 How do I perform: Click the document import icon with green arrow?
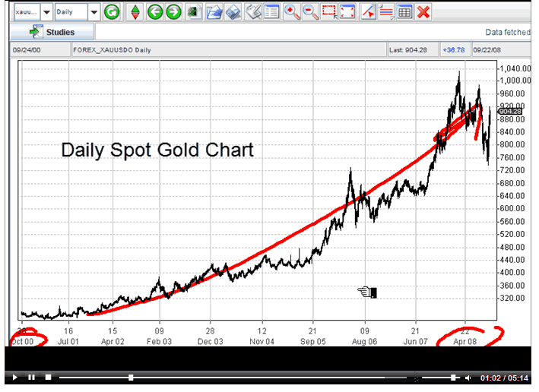click(194, 12)
